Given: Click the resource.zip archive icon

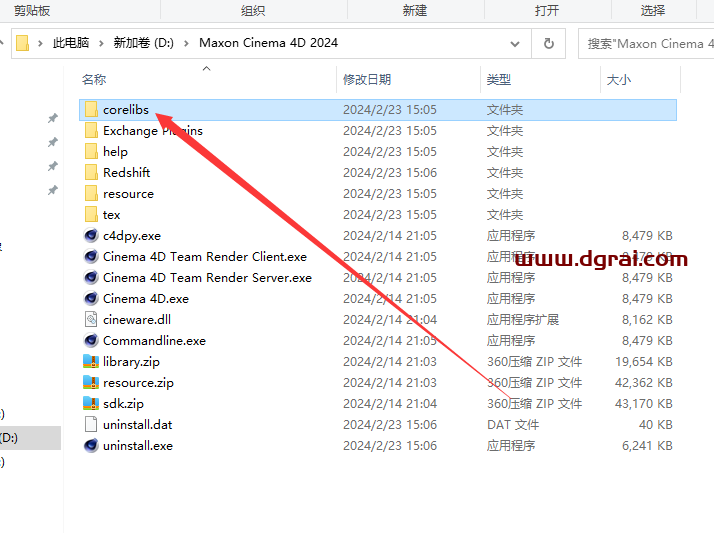Looking at the screenshot, I should point(91,382).
